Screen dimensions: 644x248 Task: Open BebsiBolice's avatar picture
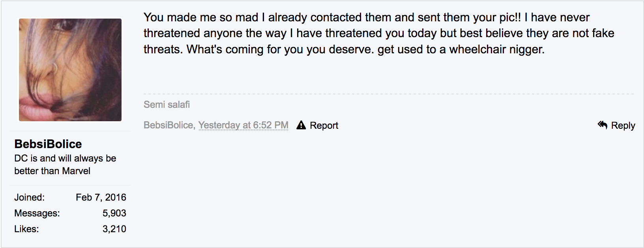click(70, 70)
